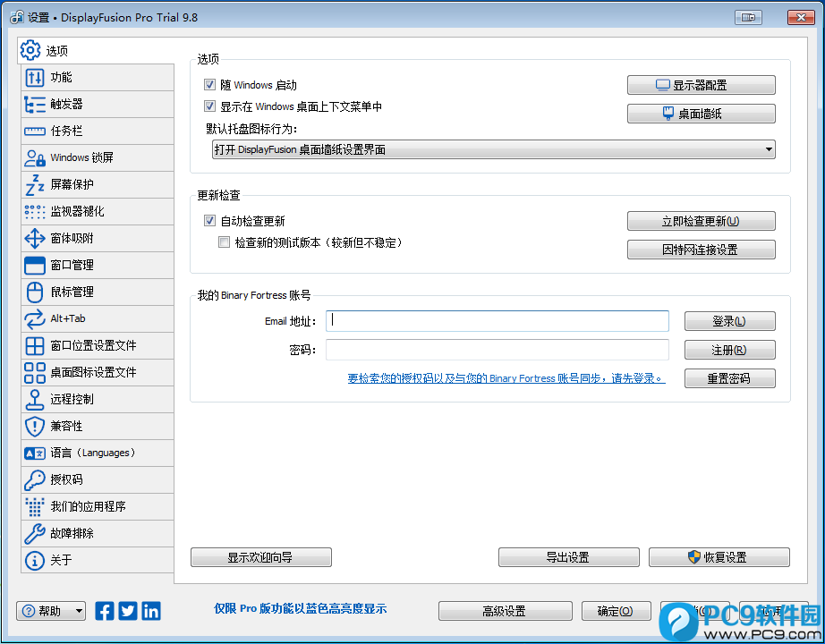Click the 注册 button
The image size is (825, 644).
coord(730,350)
